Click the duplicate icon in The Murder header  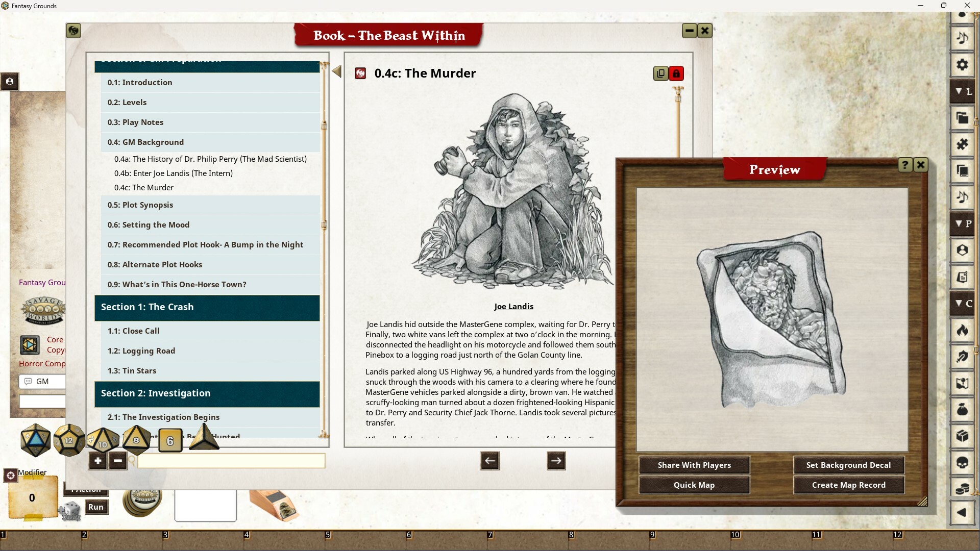pos(660,73)
